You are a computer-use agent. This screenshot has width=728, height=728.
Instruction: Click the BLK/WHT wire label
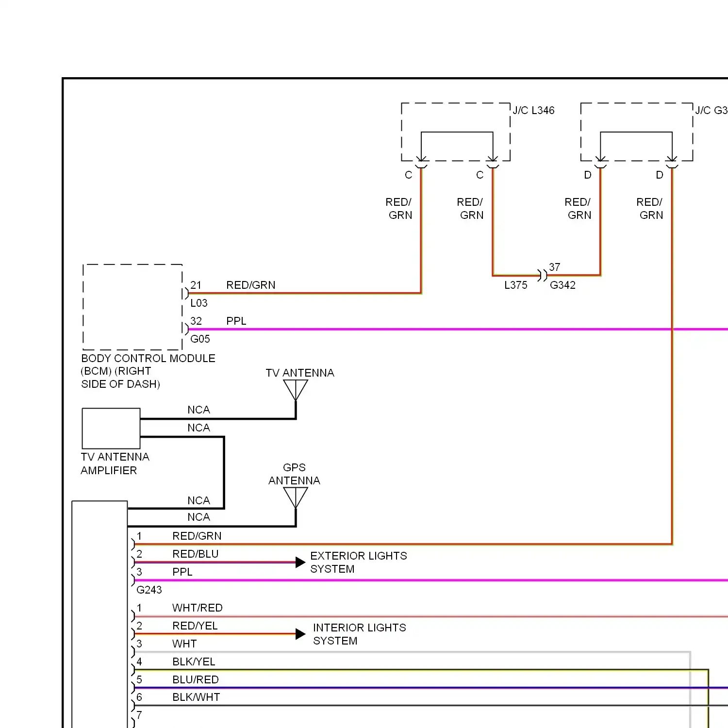[x=196, y=697]
